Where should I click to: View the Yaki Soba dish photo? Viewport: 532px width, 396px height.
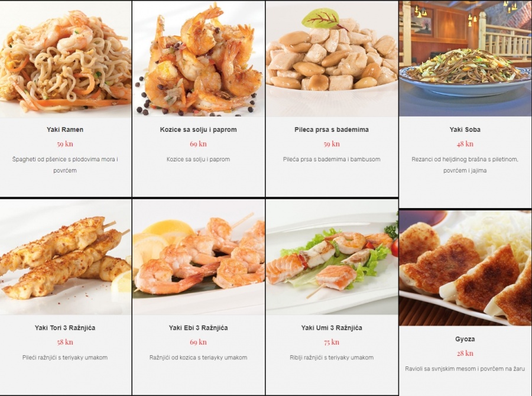pyautogui.click(x=465, y=59)
